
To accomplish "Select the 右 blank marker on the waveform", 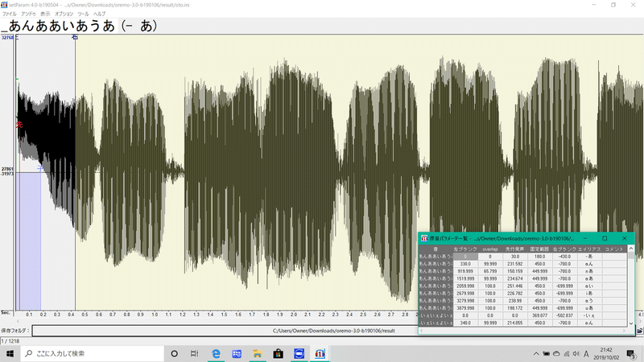I will (x=75, y=37).
